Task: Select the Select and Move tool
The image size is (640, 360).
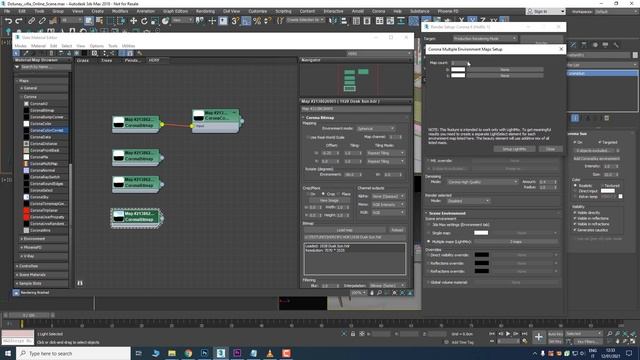Action: [133, 21]
